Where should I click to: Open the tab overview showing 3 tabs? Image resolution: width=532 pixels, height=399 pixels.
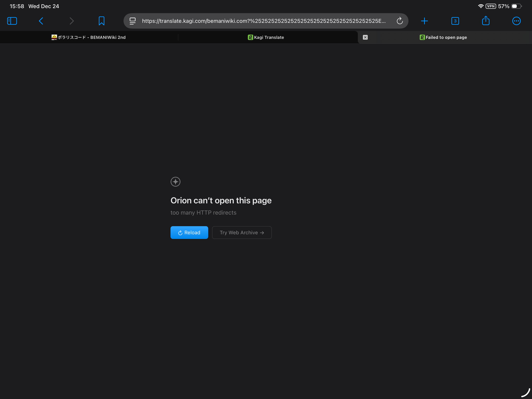tap(455, 21)
